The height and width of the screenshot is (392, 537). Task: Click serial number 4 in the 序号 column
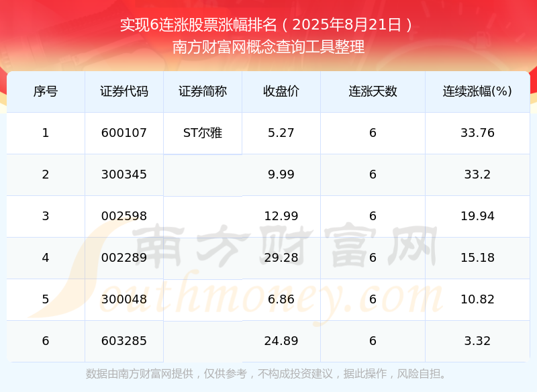point(46,258)
